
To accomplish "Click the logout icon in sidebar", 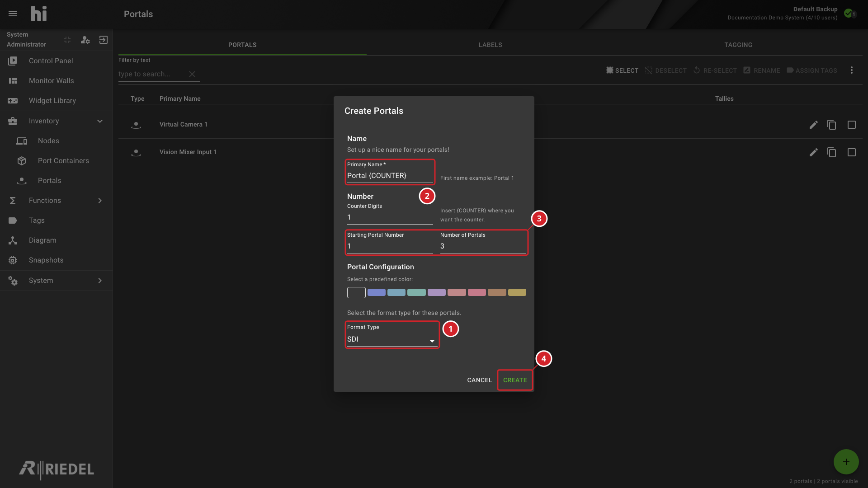I will coord(104,40).
